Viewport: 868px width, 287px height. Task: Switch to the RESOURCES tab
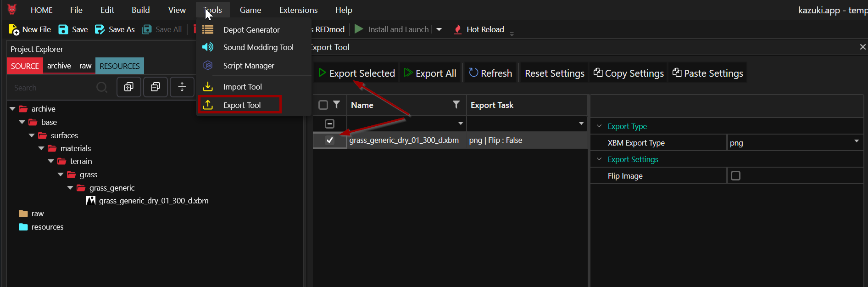click(119, 66)
